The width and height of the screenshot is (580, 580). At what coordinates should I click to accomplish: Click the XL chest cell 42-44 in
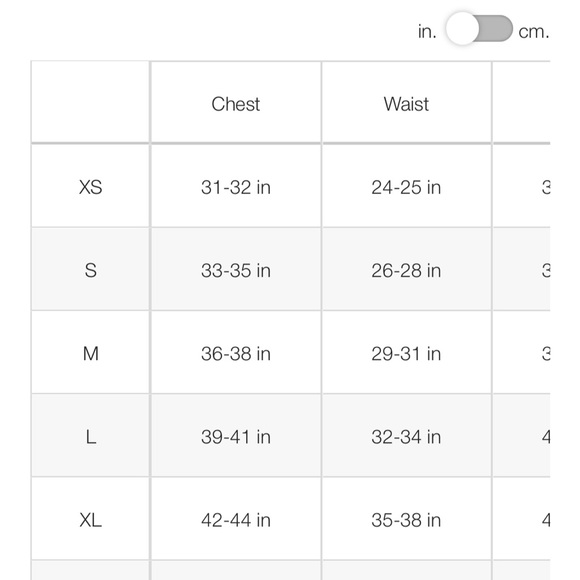(x=236, y=520)
